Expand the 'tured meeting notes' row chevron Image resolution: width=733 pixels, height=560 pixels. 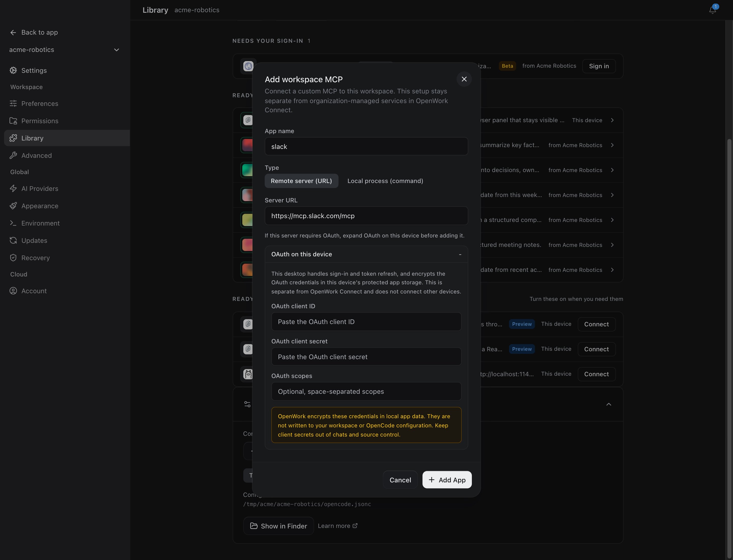[x=612, y=245]
